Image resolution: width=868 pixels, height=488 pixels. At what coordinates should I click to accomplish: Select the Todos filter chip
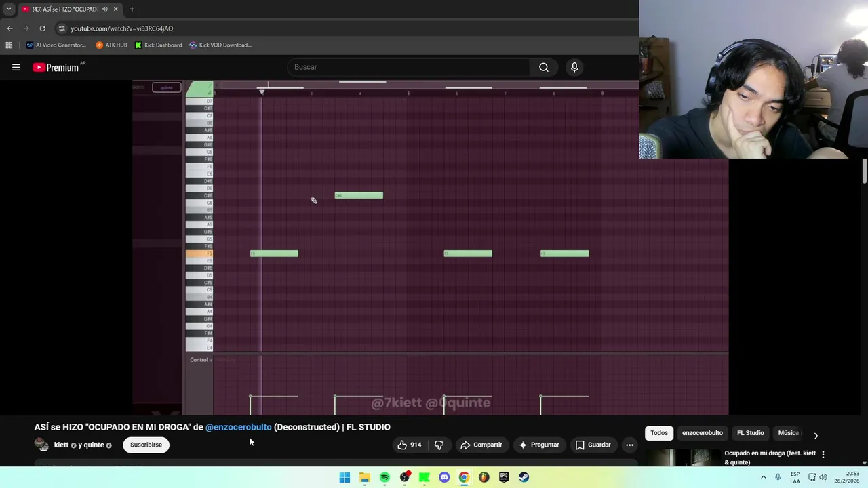[x=659, y=433]
